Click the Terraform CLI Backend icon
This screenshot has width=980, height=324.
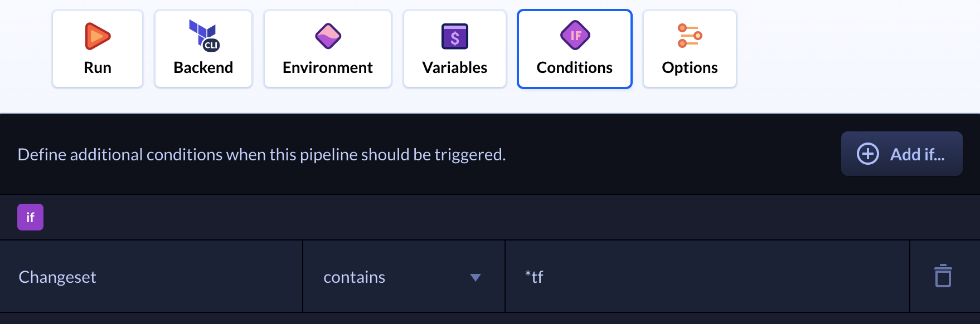click(x=204, y=36)
